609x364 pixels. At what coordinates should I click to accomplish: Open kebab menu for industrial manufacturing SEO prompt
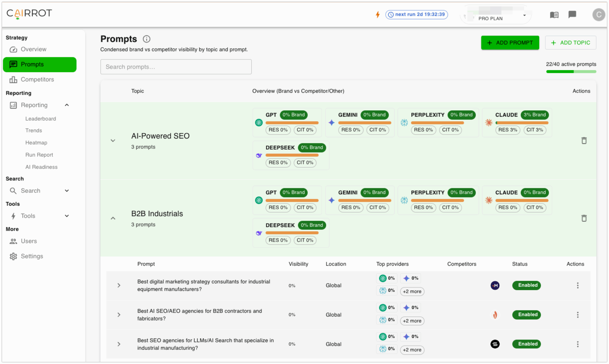tap(577, 344)
